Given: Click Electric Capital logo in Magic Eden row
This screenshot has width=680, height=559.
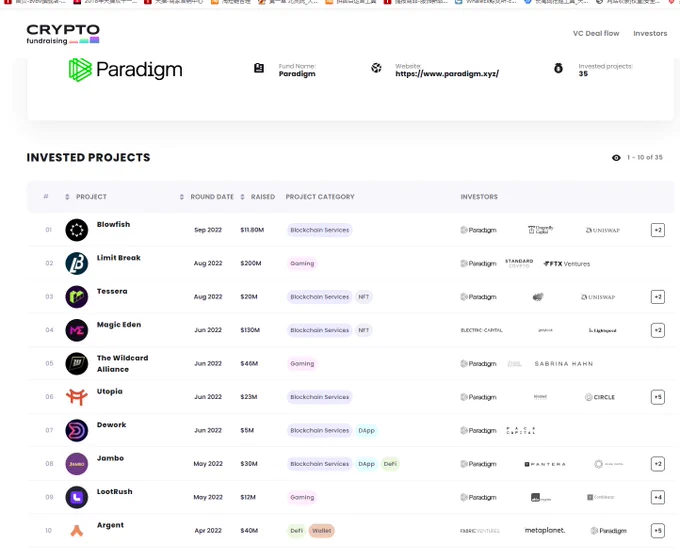Looking at the screenshot, I should (x=481, y=330).
